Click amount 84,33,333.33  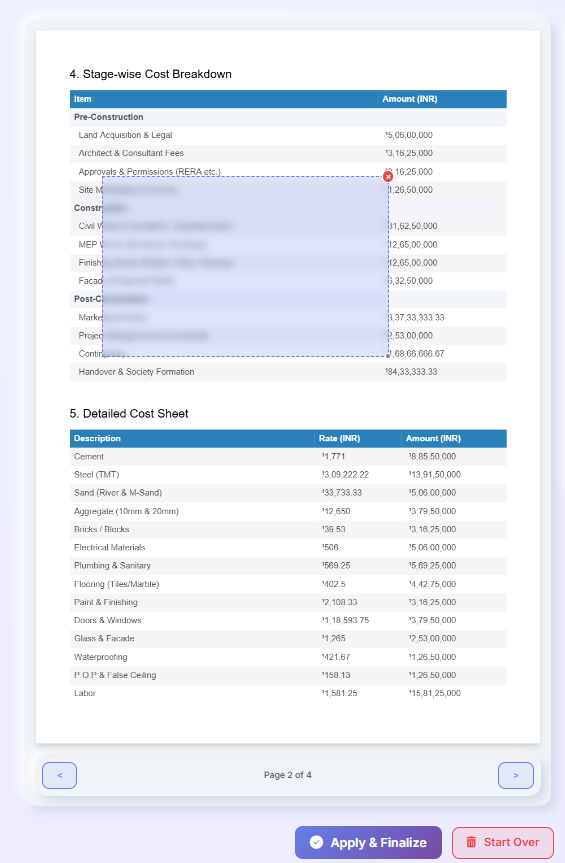click(x=412, y=372)
